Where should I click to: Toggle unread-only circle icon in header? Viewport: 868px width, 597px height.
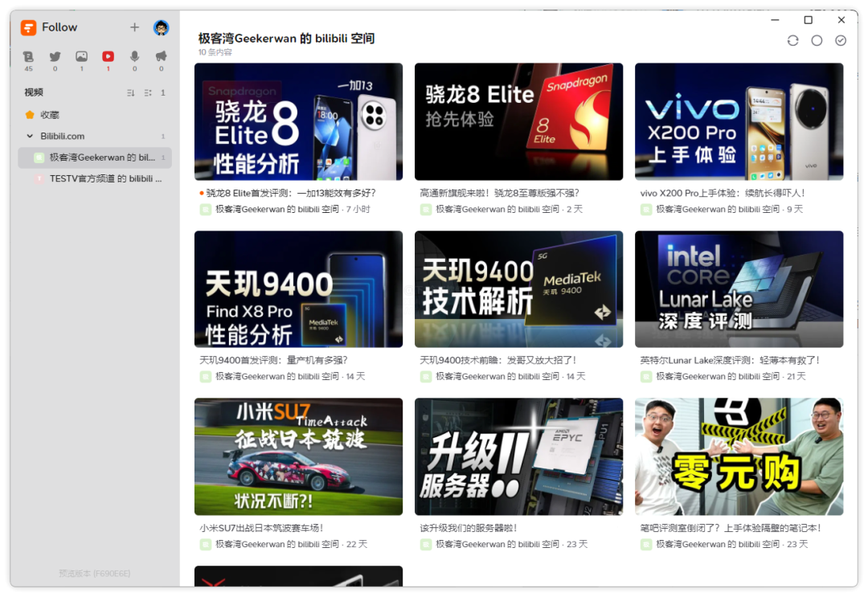point(817,40)
